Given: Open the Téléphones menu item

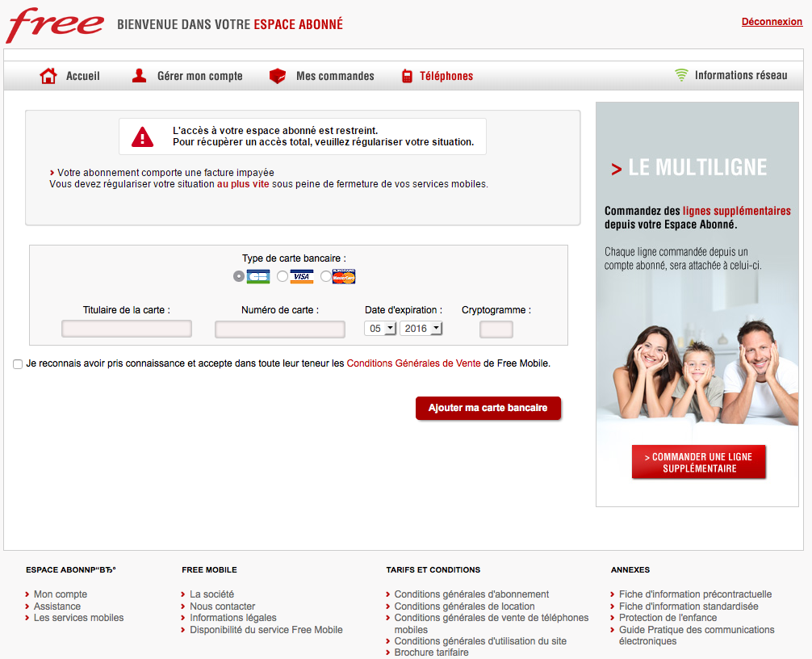Looking at the screenshot, I should coord(446,76).
